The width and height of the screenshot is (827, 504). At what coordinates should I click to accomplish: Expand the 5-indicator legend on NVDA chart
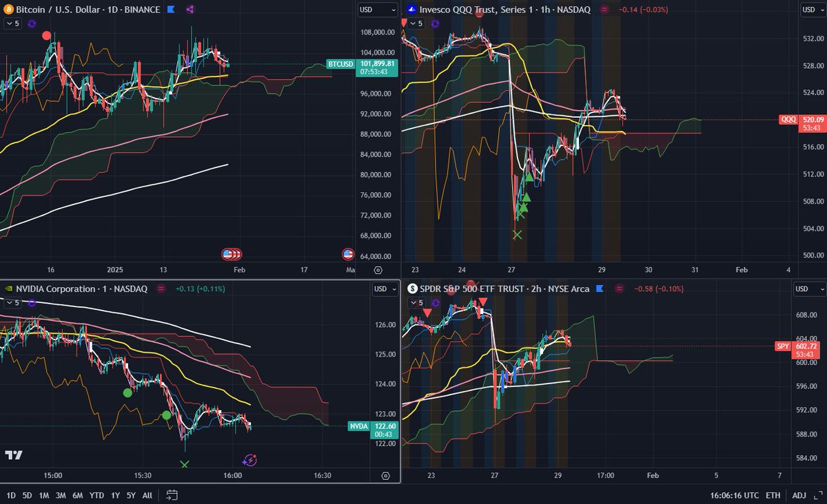[x=12, y=302]
